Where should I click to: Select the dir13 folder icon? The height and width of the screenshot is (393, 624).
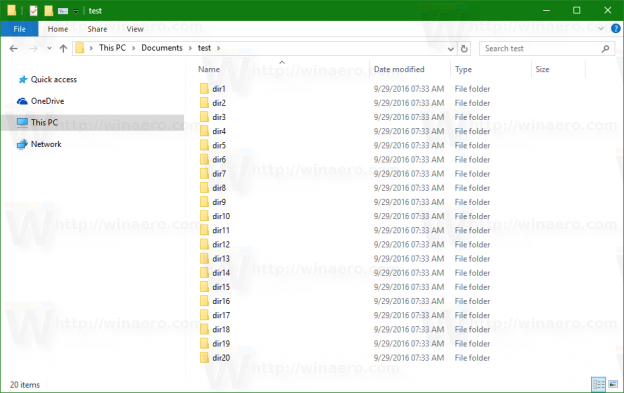tap(204, 259)
